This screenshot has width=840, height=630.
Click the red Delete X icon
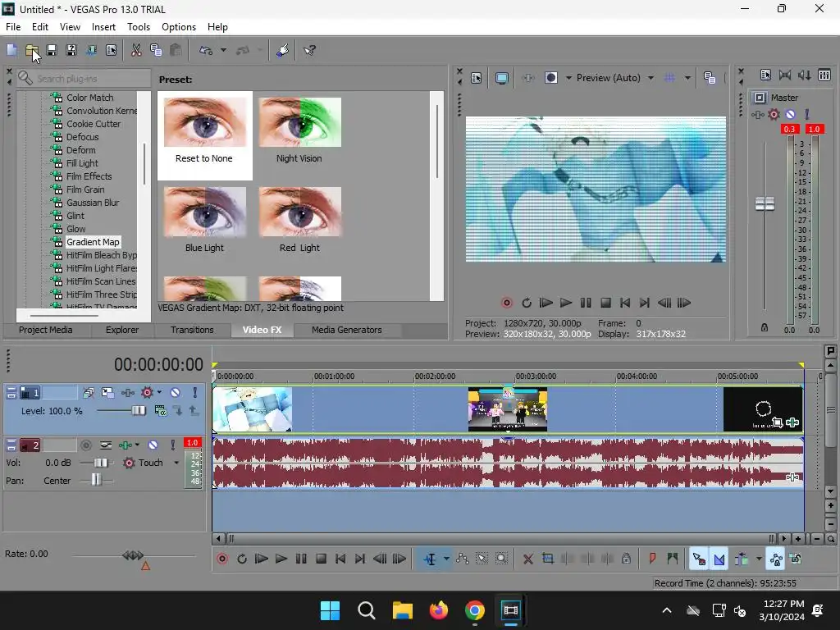pos(527,559)
